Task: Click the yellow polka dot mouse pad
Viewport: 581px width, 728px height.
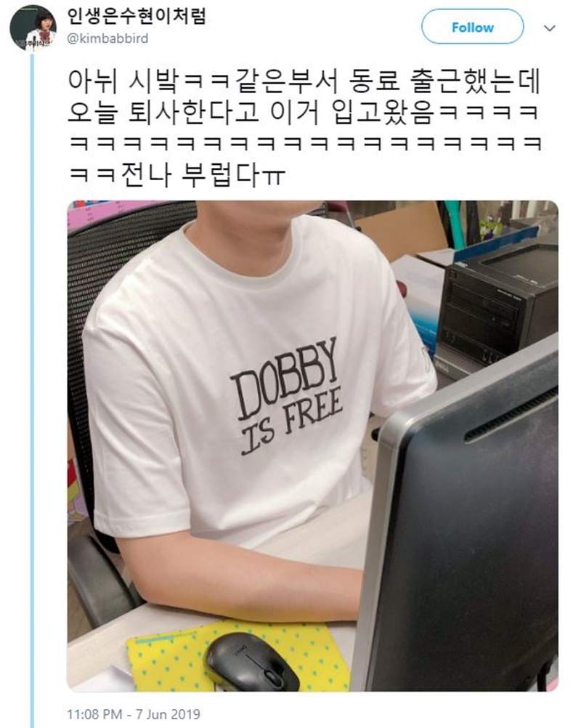Action: pyautogui.click(x=237, y=655)
